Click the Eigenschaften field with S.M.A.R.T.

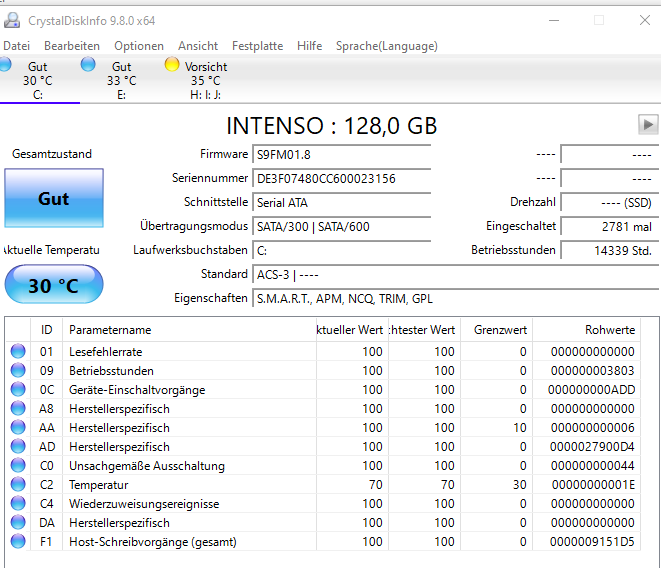click(456, 299)
